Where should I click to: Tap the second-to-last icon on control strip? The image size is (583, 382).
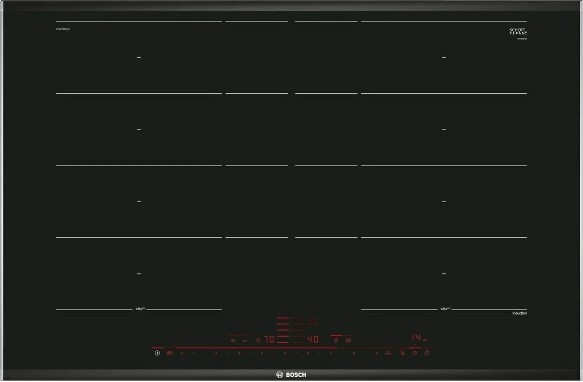[415, 353]
